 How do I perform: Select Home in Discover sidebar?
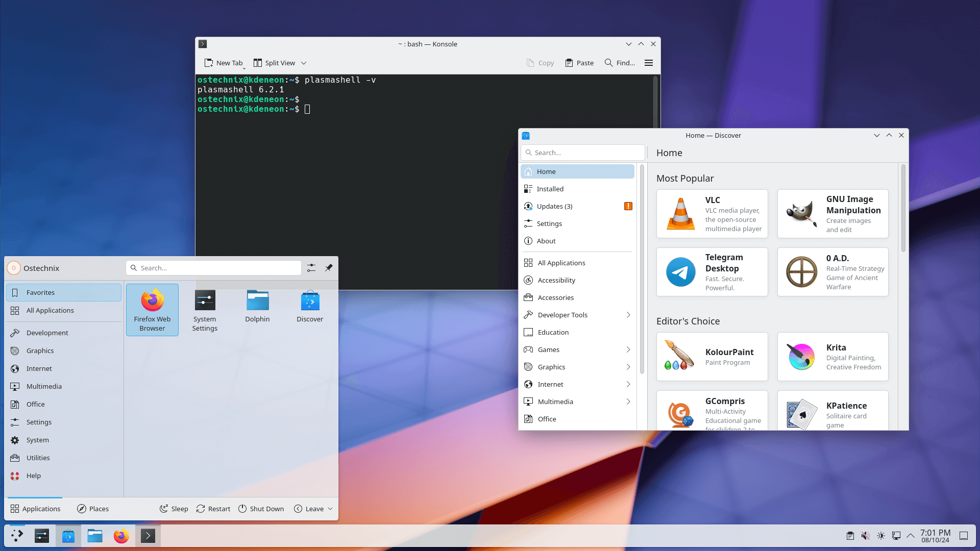pyautogui.click(x=577, y=171)
